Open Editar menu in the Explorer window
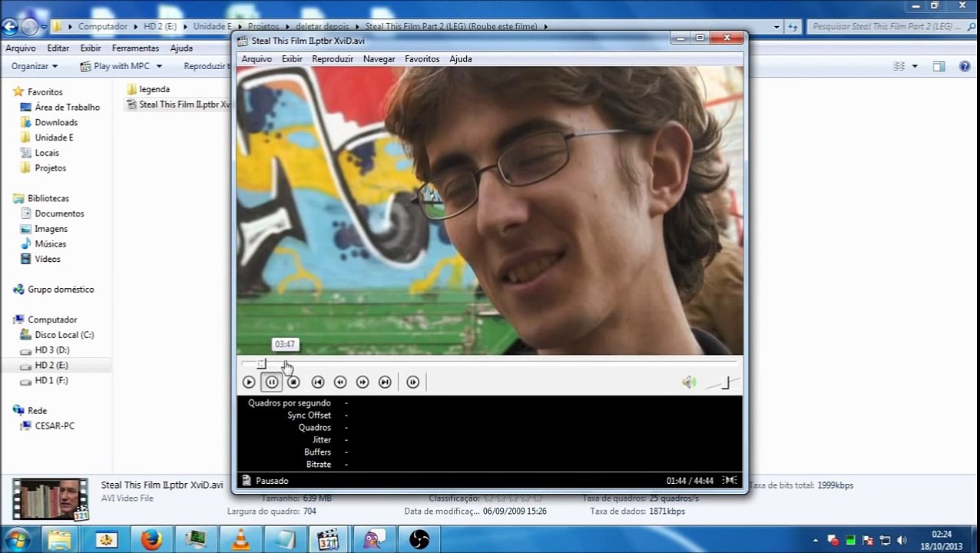Viewport: 980px width, 553px height. click(58, 48)
